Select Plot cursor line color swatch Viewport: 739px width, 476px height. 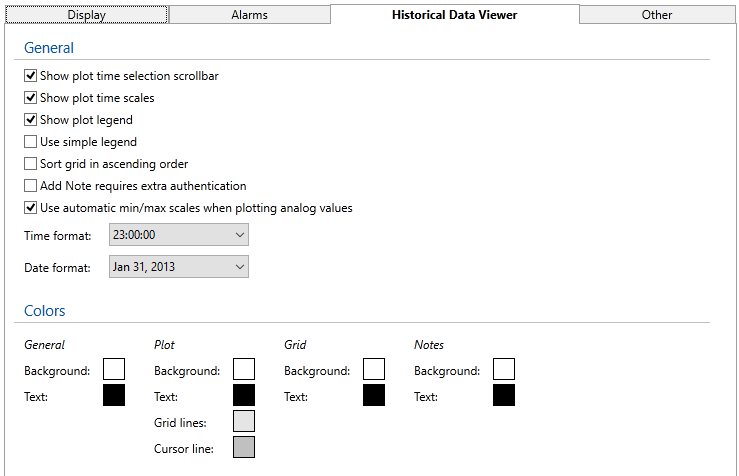(x=244, y=448)
